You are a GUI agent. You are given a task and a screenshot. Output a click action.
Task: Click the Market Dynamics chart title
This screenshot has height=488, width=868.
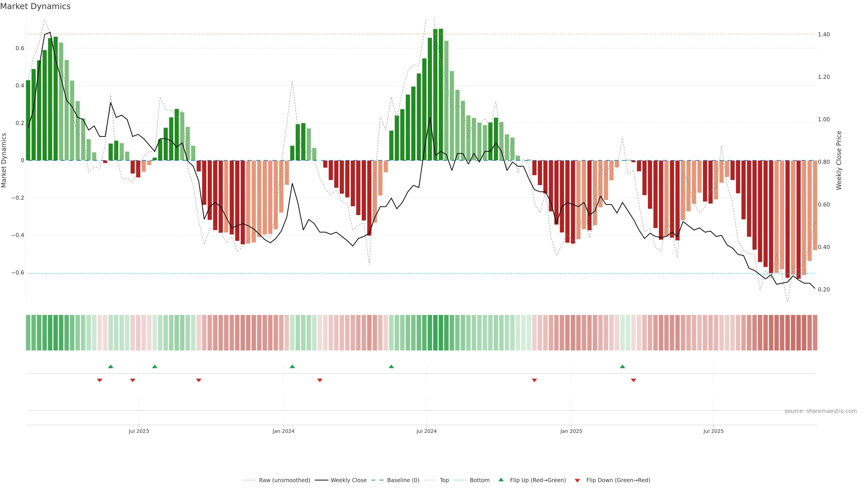click(35, 6)
